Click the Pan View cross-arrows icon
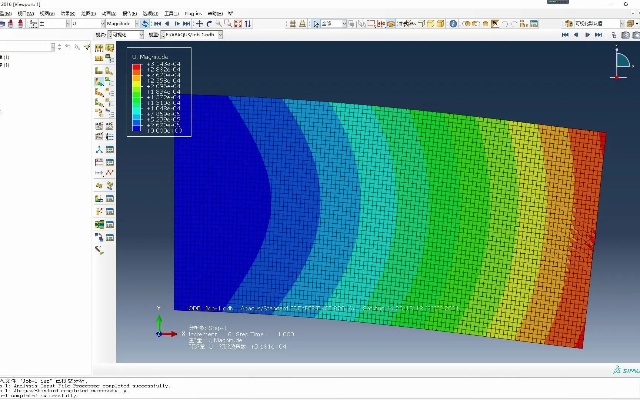The image size is (640, 400). (x=200, y=24)
